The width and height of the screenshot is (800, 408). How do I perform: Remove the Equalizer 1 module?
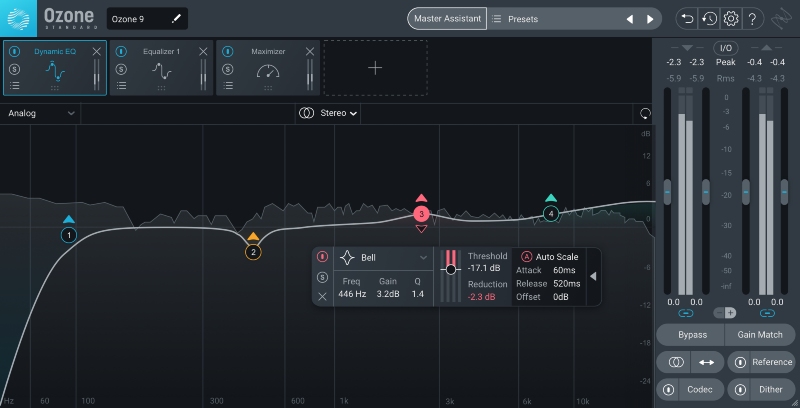click(x=204, y=51)
